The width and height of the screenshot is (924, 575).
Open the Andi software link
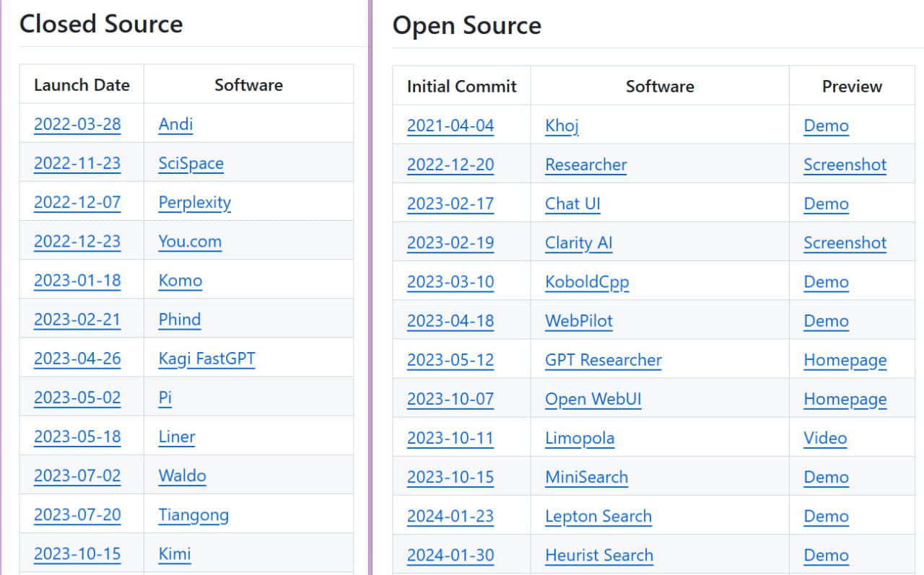coord(175,124)
